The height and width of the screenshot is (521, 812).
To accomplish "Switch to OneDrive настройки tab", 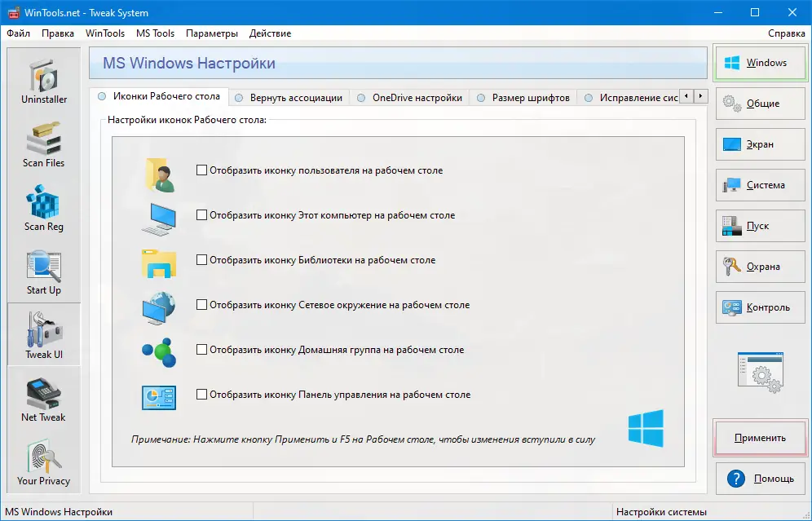I will pyautogui.click(x=409, y=98).
